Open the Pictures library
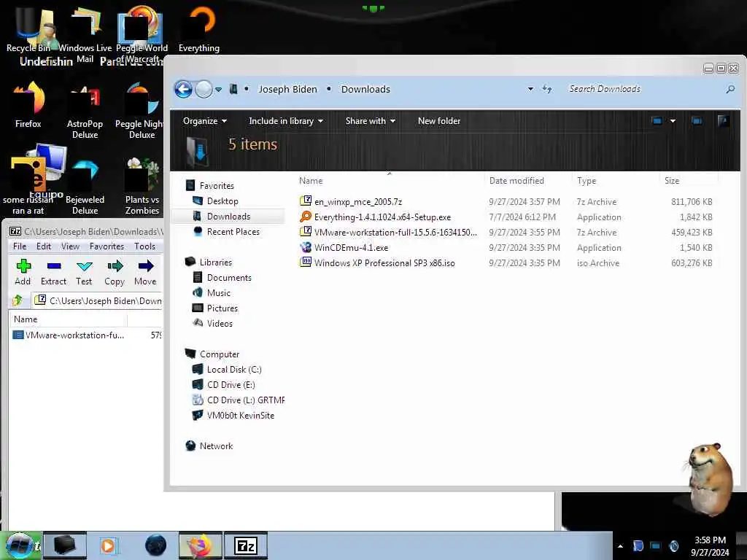747x560 pixels. point(222,308)
